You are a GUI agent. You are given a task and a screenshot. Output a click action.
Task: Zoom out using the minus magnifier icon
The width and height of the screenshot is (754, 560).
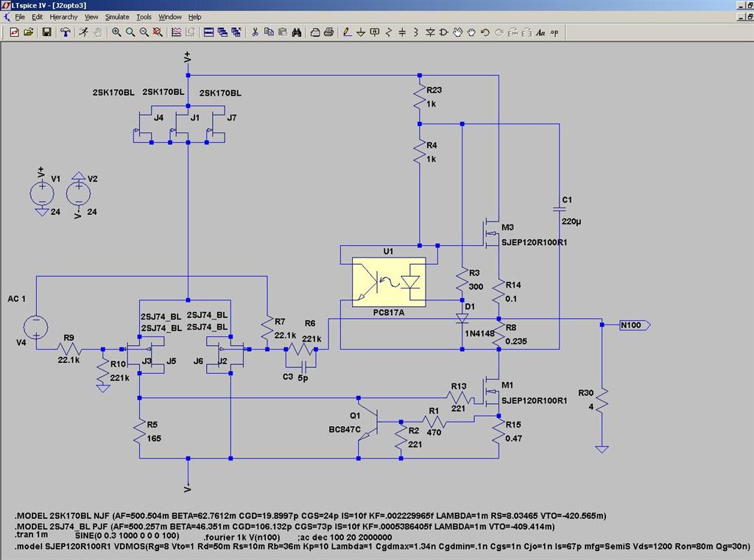pos(144,32)
